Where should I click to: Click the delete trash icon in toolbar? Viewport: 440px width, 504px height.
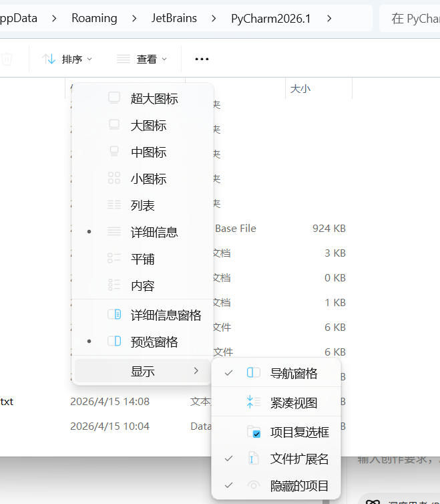coord(7,59)
